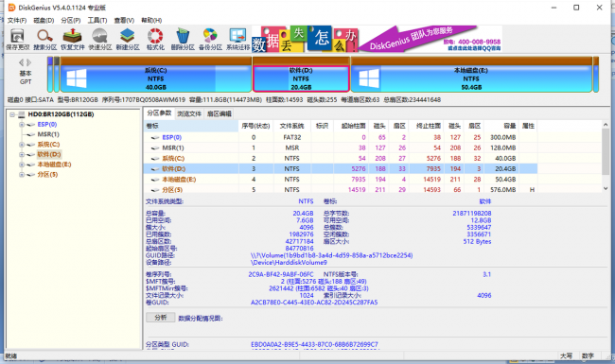This screenshot has height=364, width=615.
Task: Click the Quick Partition (快速分区) icon
Action: (x=100, y=39)
